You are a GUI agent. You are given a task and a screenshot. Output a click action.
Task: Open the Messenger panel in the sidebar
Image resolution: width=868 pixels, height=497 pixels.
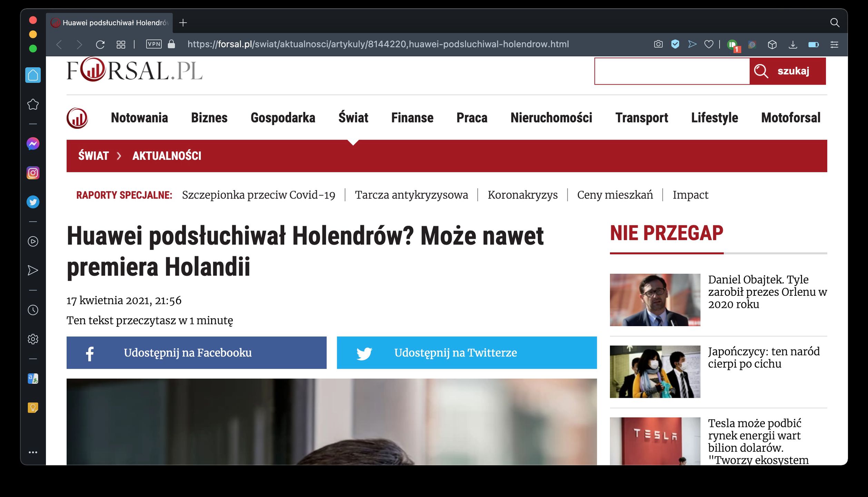[x=33, y=143]
